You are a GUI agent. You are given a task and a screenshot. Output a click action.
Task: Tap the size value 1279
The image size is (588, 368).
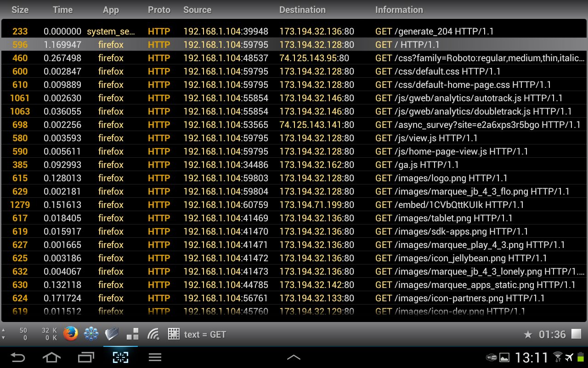coord(20,205)
